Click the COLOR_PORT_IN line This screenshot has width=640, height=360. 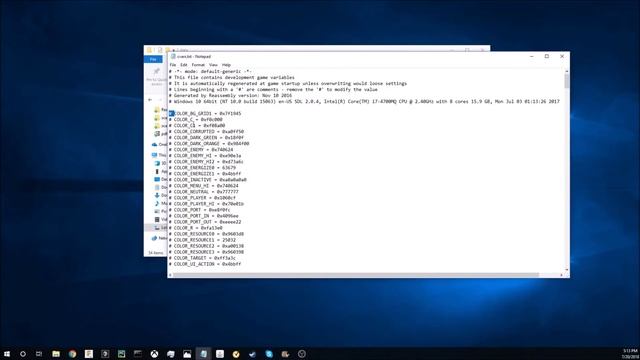[204, 216]
